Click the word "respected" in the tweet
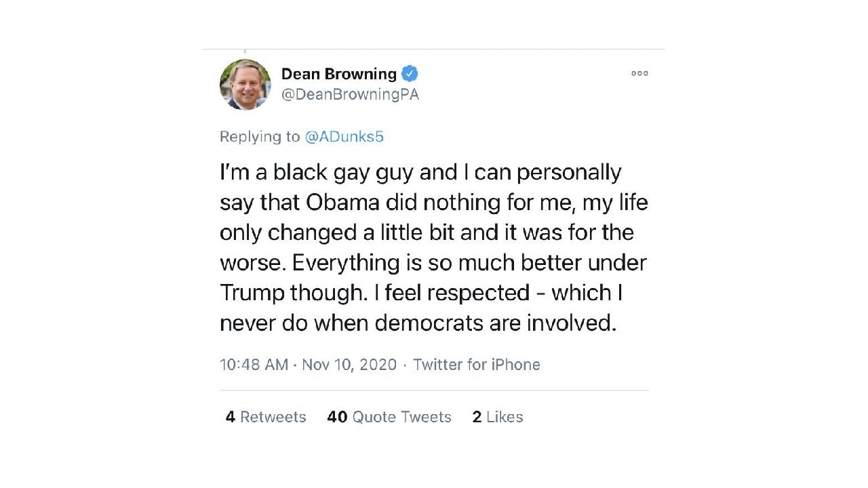This screenshot has height=488, width=868. (486, 293)
